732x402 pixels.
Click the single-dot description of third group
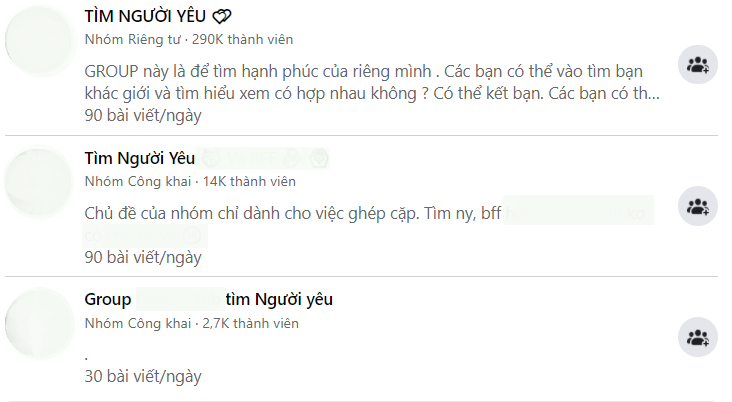87,354
